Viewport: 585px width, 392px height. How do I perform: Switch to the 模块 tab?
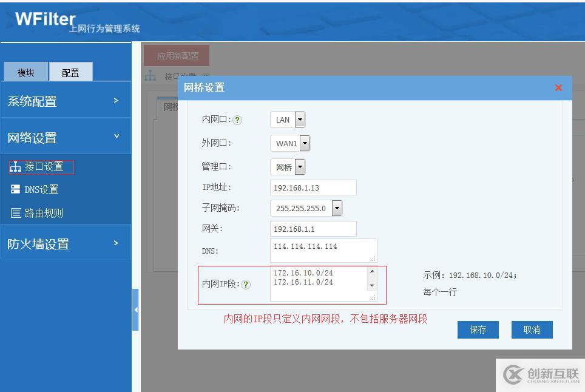point(26,72)
